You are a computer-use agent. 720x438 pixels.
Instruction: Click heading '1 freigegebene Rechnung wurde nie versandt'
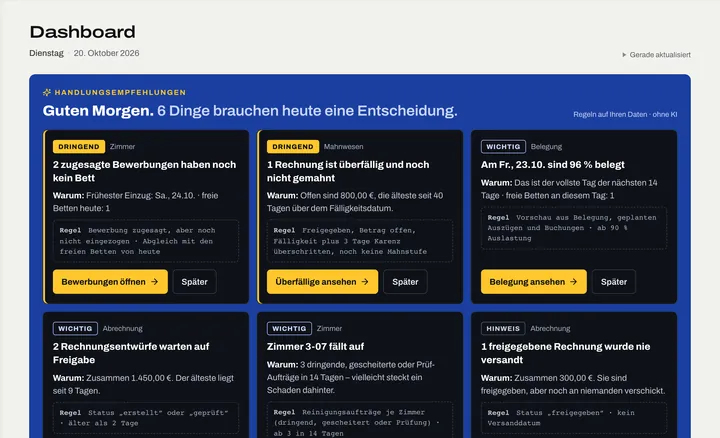click(x=565, y=353)
